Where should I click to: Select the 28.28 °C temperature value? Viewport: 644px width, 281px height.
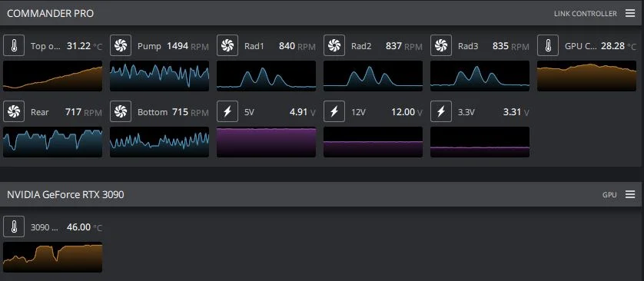[618, 46]
